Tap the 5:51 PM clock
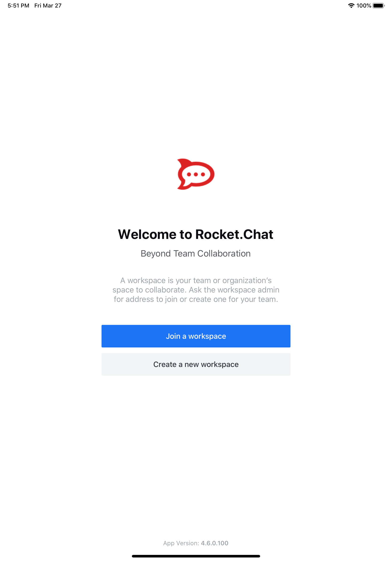Screen dimensions: 392x561 (18, 6)
